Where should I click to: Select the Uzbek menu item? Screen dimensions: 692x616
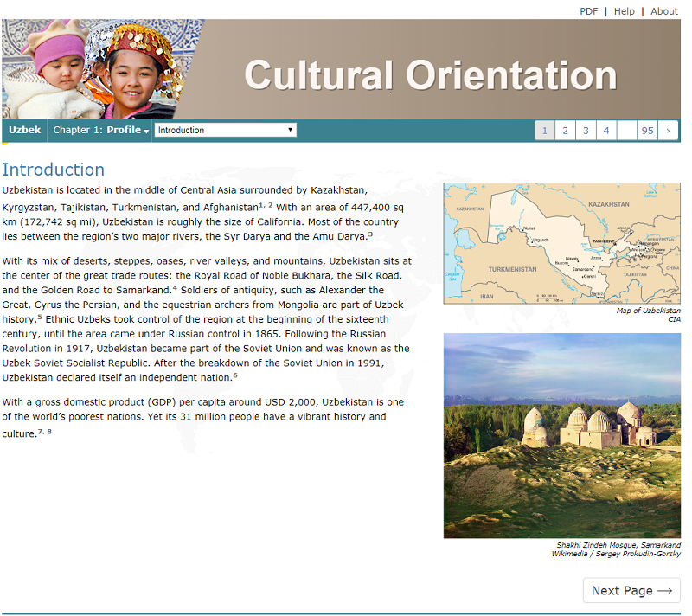24,131
